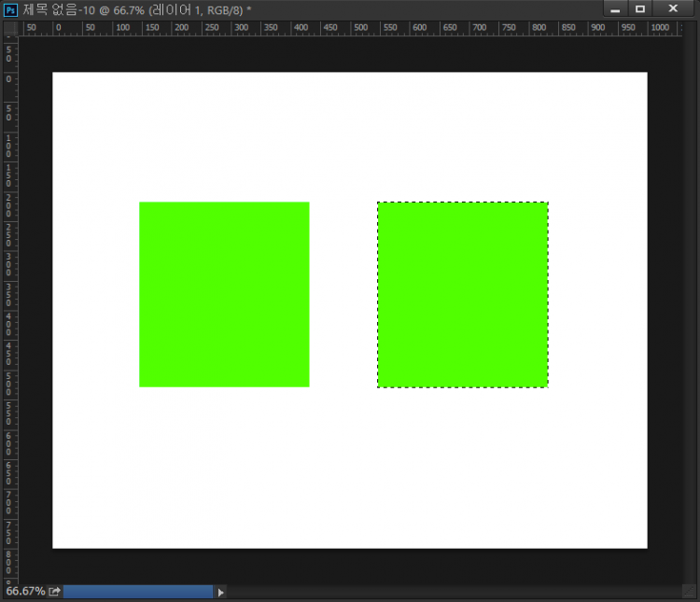The width and height of the screenshot is (700, 602).
Task: Minimize the document window
Action: point(615,9)
